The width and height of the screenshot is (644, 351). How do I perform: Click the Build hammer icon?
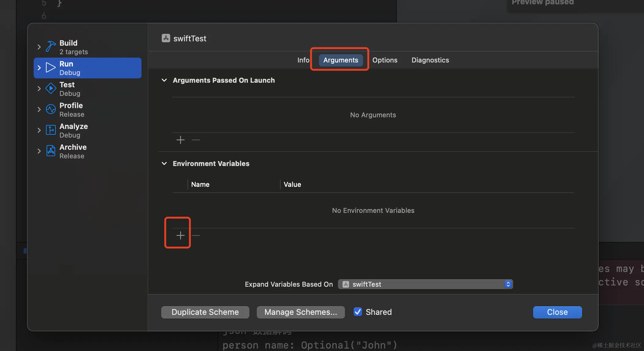tap(51, 47)
